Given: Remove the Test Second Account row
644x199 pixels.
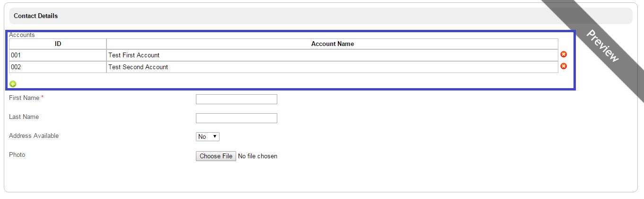Looking at the screenshot, I should coord(564,66).
